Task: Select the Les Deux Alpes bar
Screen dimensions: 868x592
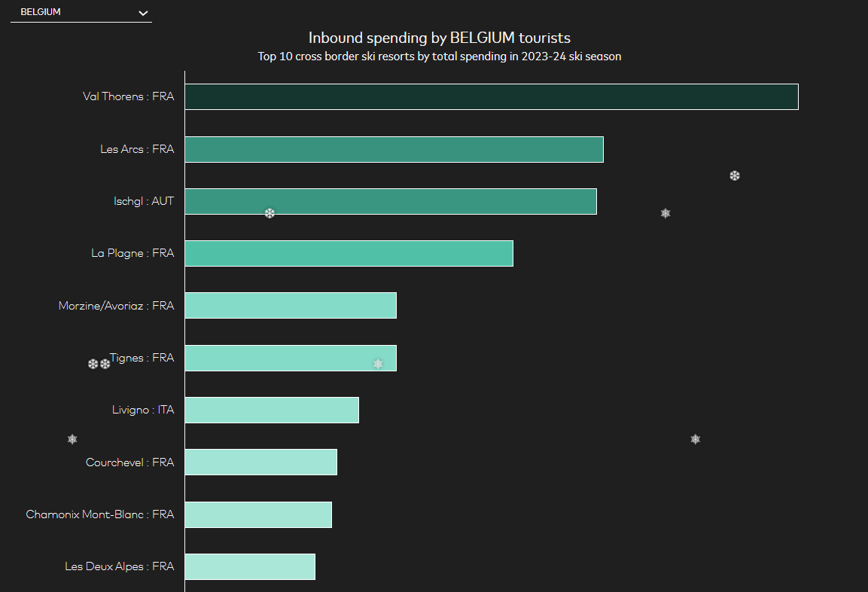Action: click(x=250, y=566)
